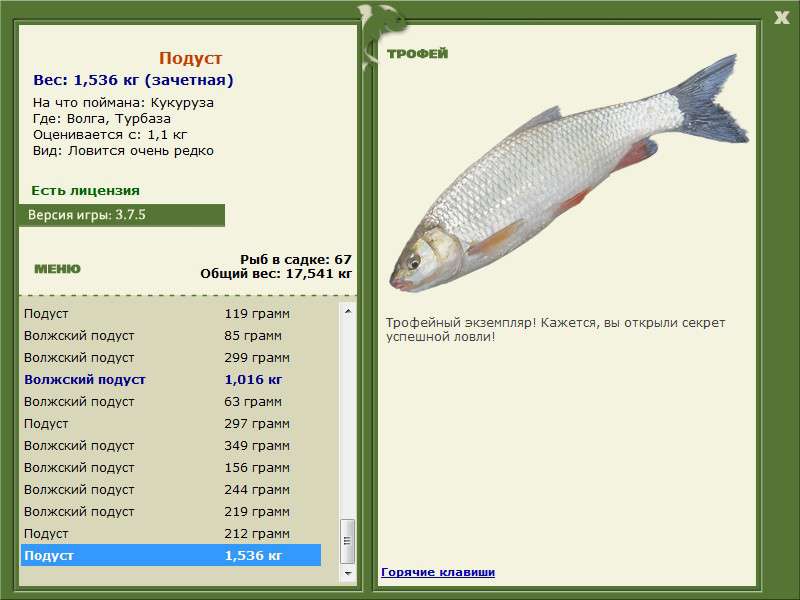
Task: Close the trophy window with X
Action: (782, 16)
